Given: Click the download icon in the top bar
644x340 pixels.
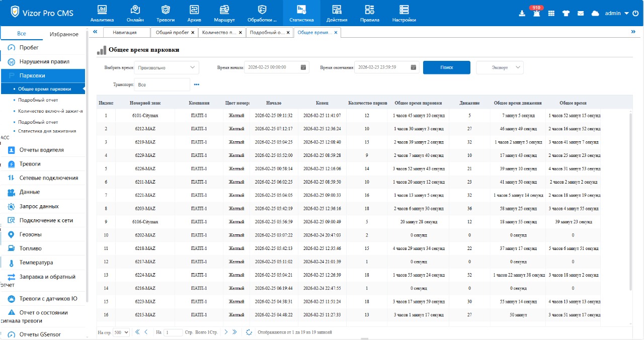Looking at the screenshot, I should pyautogui.click(x=522, y=14).
